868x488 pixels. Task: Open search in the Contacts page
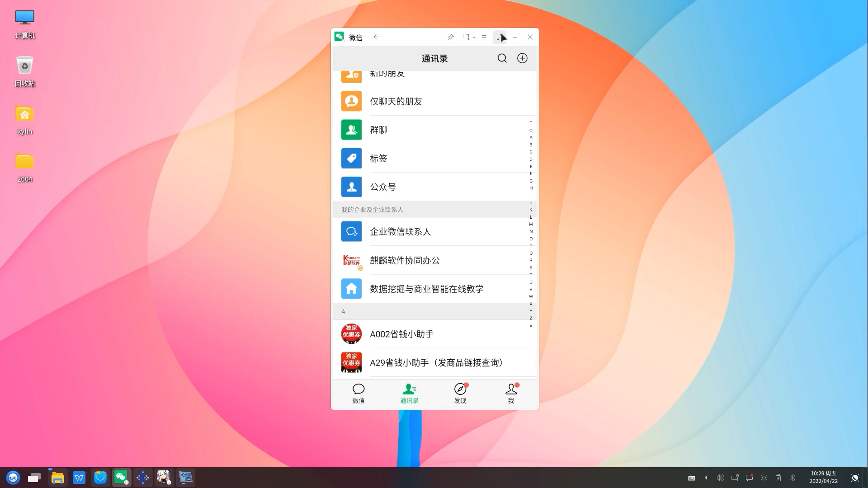point(502,58)
